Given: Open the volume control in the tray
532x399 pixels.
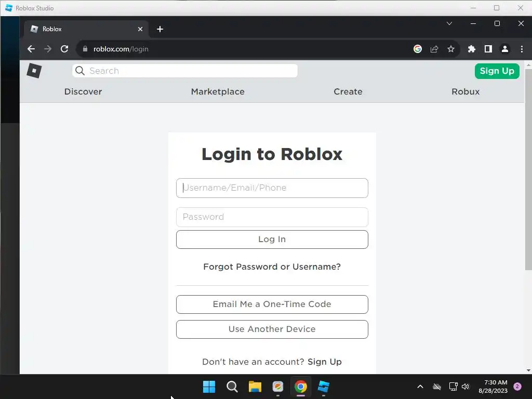Looking at the screenshot, I should [465, 387].
